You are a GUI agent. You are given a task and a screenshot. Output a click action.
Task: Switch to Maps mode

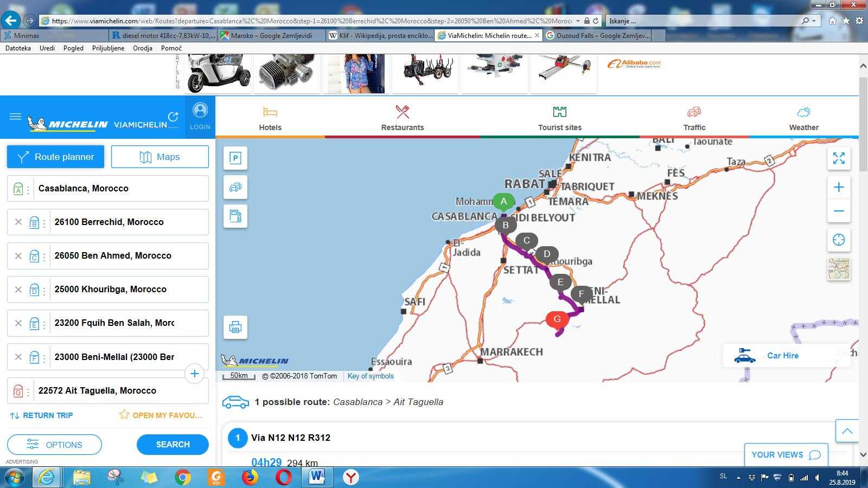(160, 157)
